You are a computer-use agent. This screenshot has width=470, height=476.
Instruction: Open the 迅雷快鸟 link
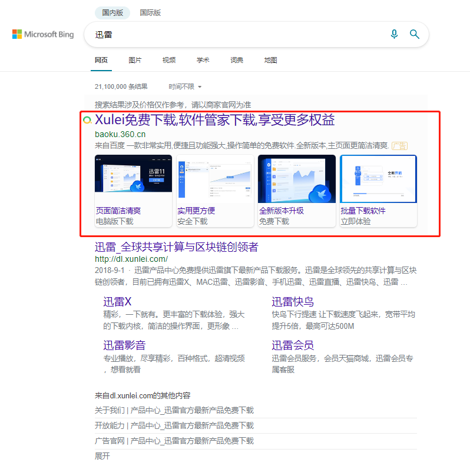[x=293, y=302]
